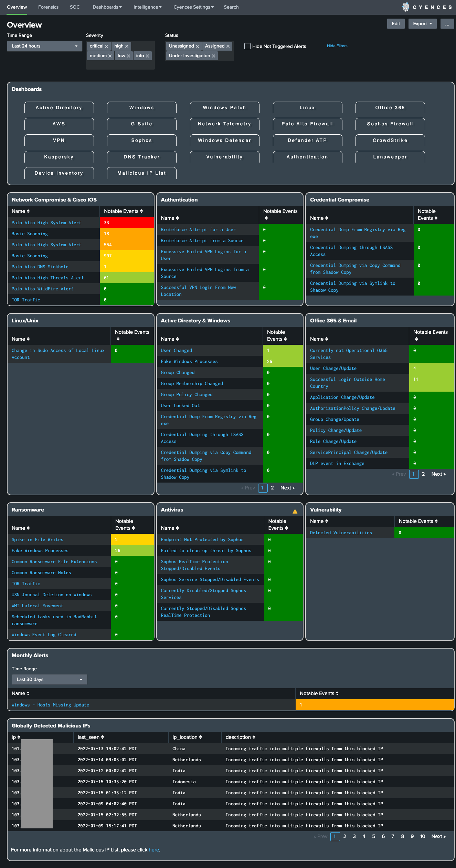The width and height of the screenshot is (456, 868).
Task: Expand the Cyences Settings menu
Action: click(x=194, y=7)
